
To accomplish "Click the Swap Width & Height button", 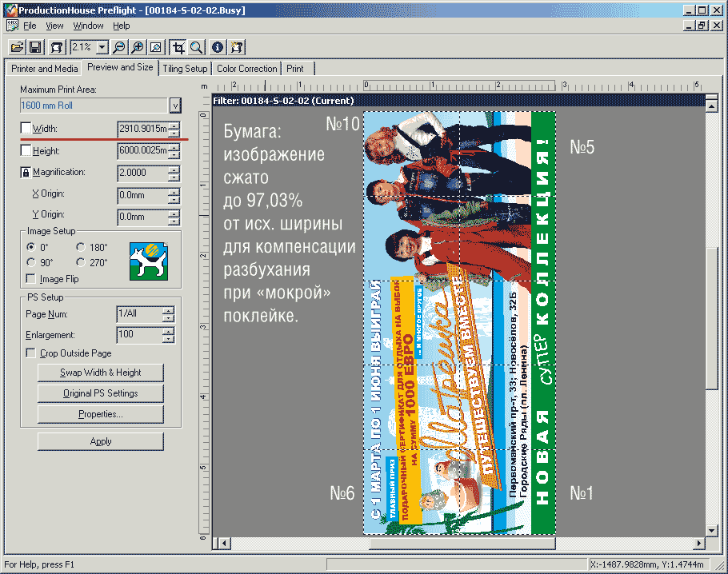I will click(x=100, y=373).
